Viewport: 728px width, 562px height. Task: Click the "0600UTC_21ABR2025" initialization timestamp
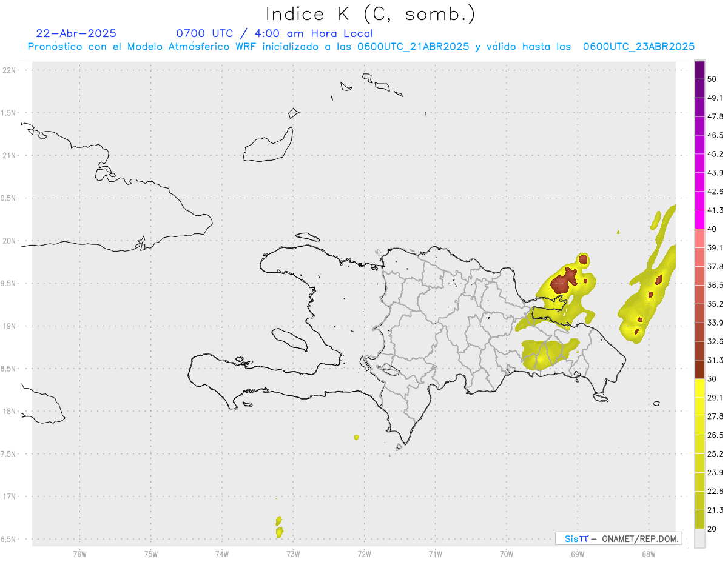(x=413, y=47)
